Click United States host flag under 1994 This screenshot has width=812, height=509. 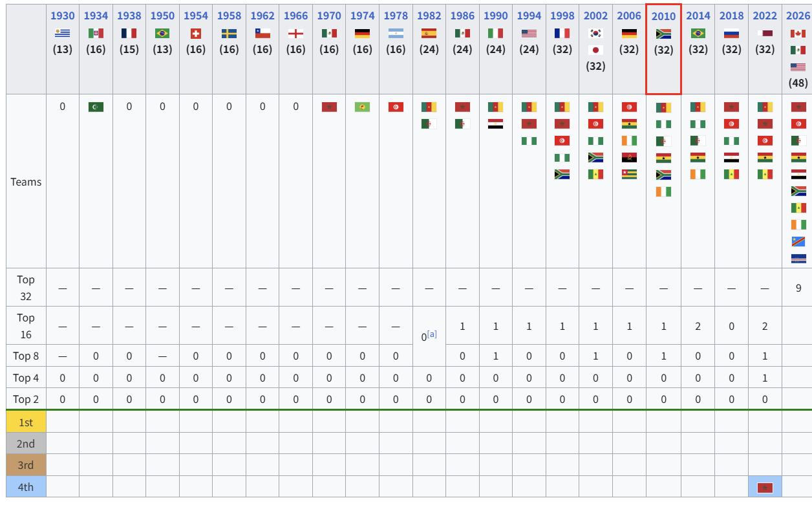click(529, 33)
